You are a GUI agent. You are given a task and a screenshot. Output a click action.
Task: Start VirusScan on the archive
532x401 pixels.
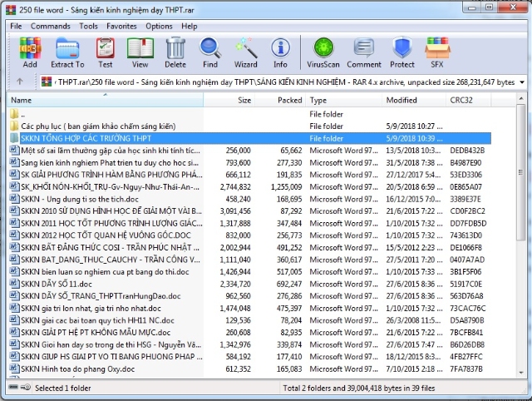coord(323,52)
